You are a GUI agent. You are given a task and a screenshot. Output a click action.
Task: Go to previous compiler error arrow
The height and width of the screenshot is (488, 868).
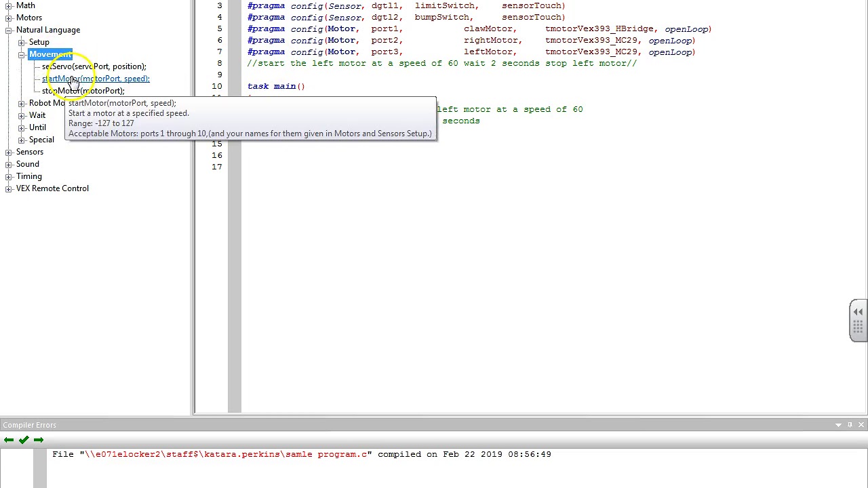pos(9,440)
